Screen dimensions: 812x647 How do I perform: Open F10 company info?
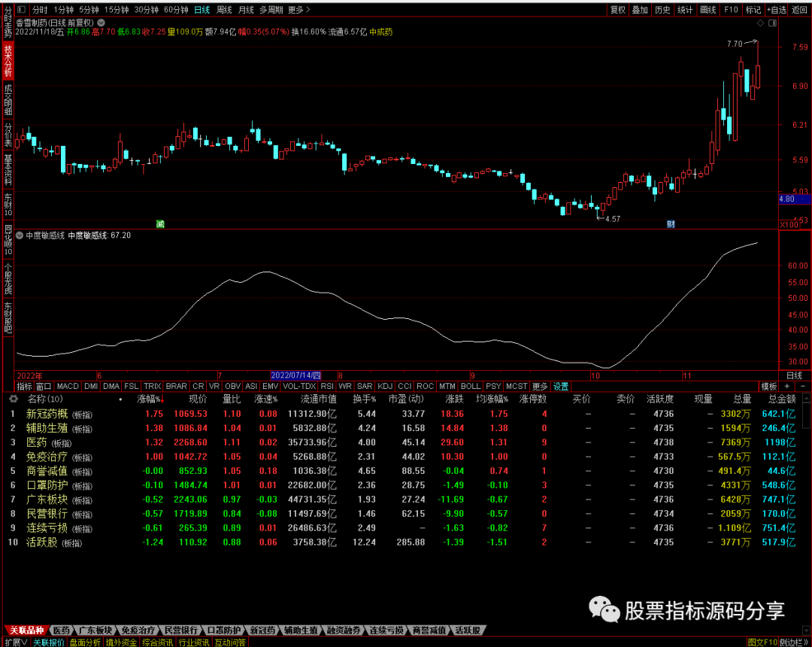click(731, 9)
